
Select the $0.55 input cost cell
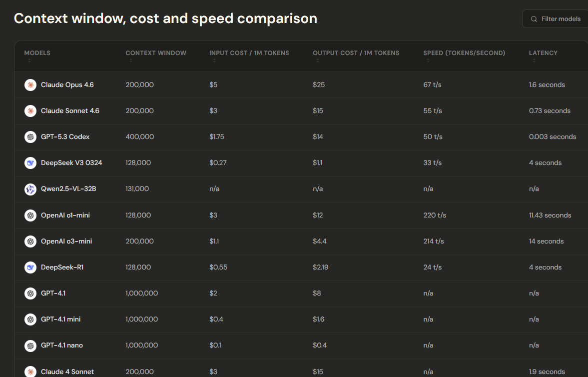[218, 267]
